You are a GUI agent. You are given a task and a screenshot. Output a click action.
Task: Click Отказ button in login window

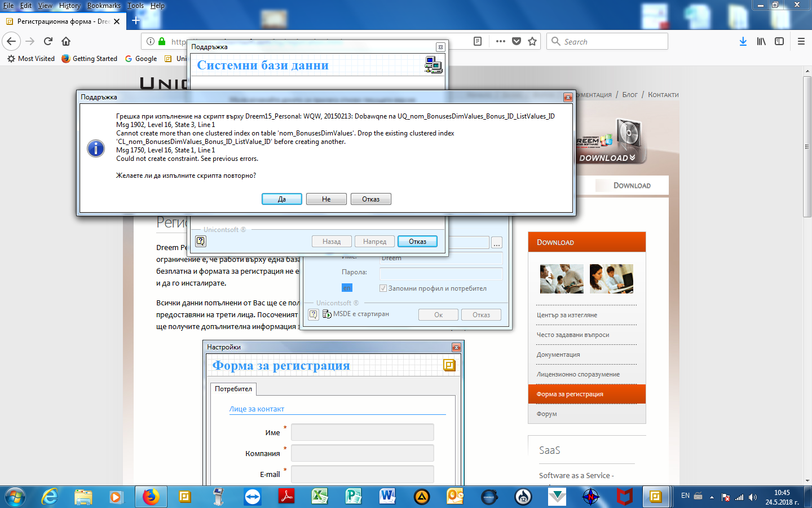coord(481,315)
